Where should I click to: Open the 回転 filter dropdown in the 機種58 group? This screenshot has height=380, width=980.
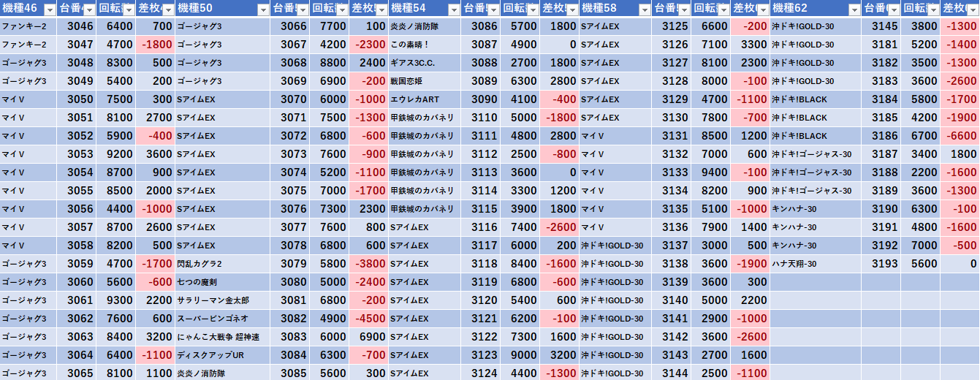point(723,9)
